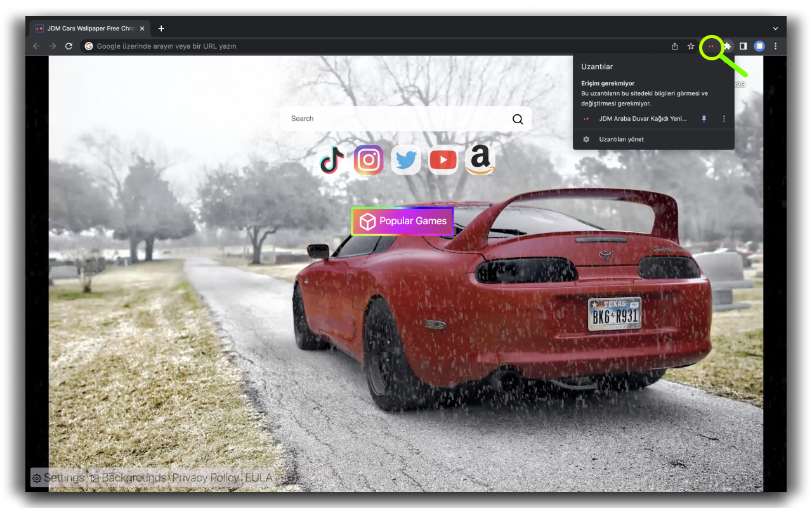Image resolution: width=812 pixels, height=508 pixels.
Task: Go forward to the next page
Action: (53, 46)
